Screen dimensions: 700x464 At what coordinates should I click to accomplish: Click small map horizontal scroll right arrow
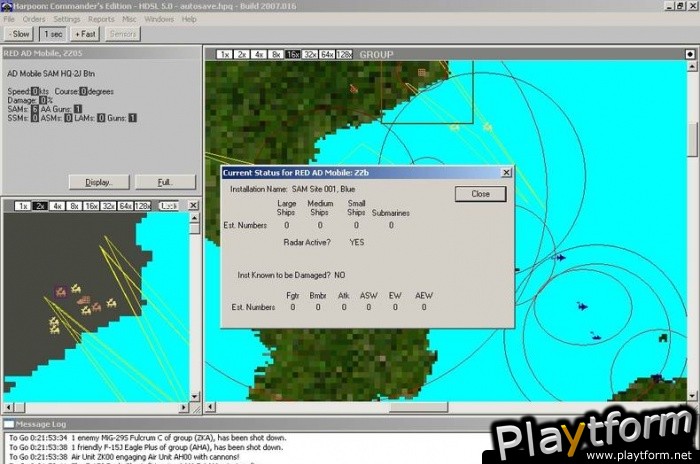pos(183,407)
